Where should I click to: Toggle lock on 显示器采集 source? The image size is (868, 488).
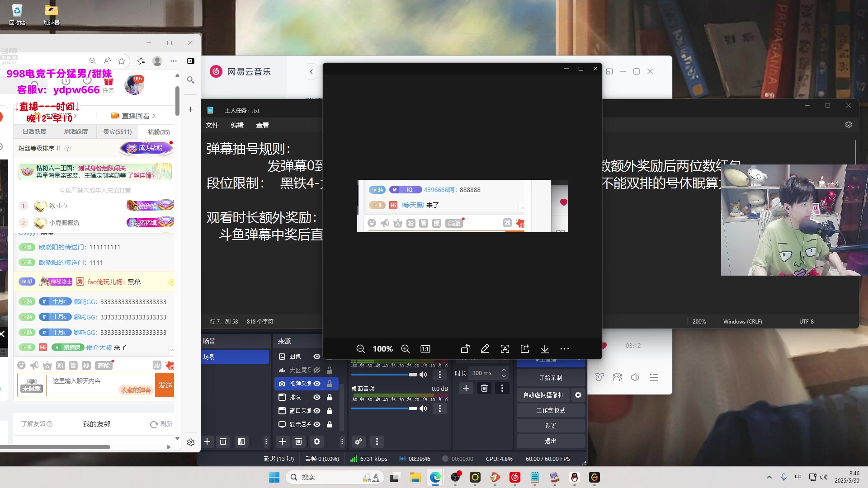[330, 424]
